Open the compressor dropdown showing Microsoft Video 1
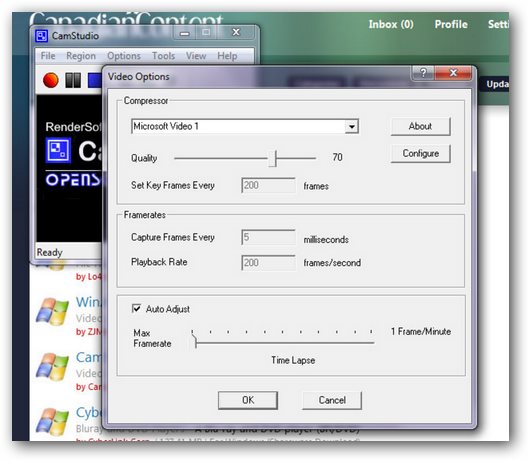Viewport: 529px width, 461px height. [x=352, y=127]
